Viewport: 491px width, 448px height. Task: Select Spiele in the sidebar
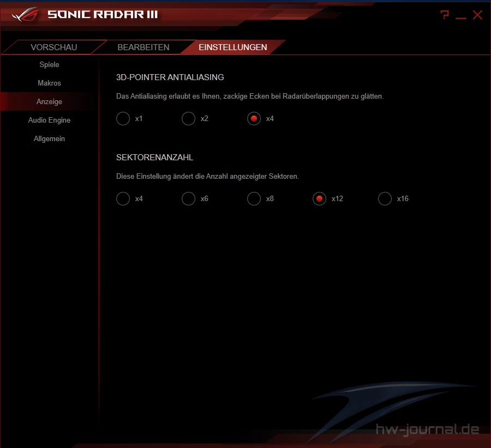49,64
